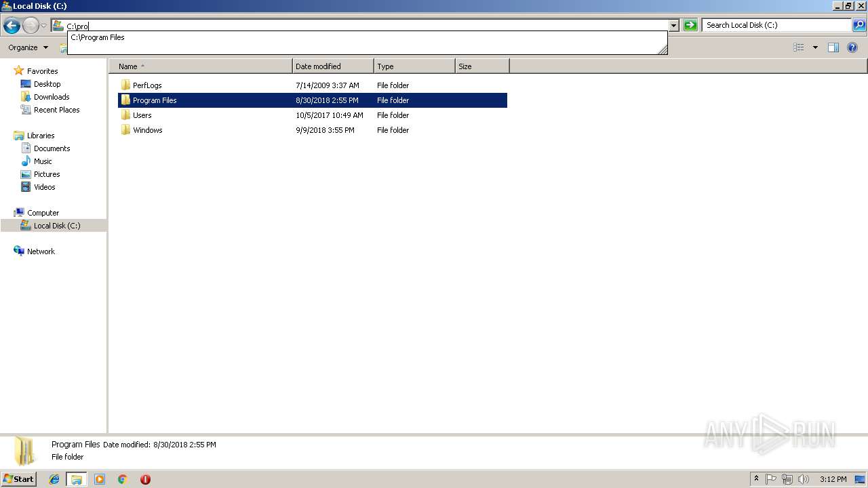Open the volume speaker tray icon
This screenshot has width=868, height=488.
point(804,479)
